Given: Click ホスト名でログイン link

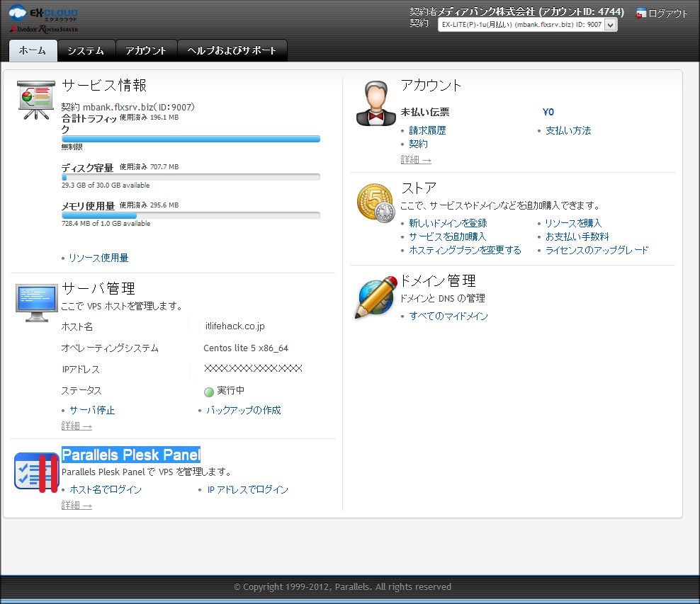Looking at the screenshot, I should 106,489.
